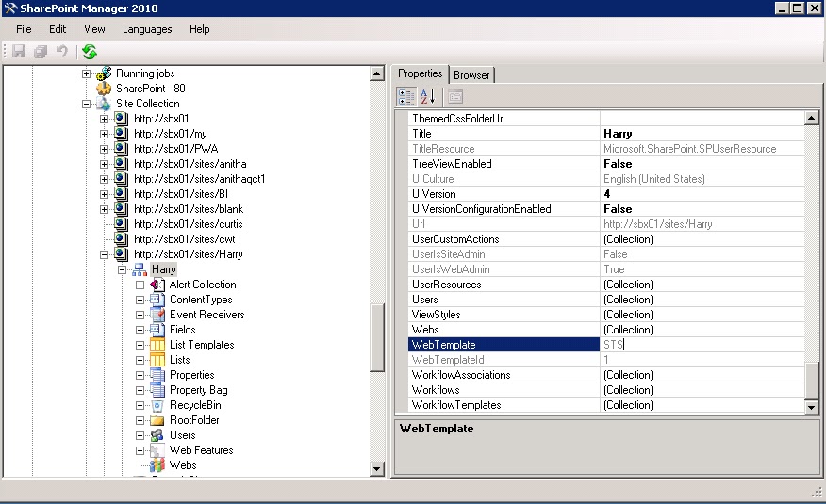Click the Harry web site icon

coord(140,269)
